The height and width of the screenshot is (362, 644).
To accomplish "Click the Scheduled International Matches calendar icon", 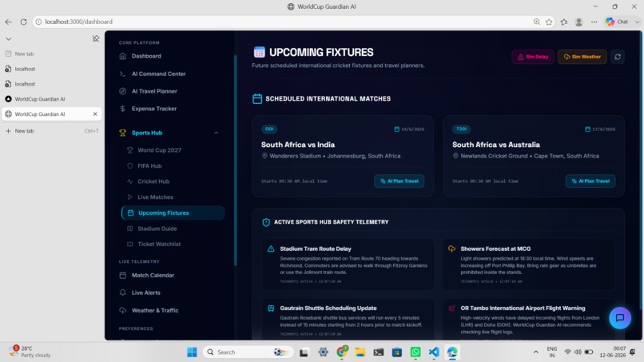I will click(257, 98).
